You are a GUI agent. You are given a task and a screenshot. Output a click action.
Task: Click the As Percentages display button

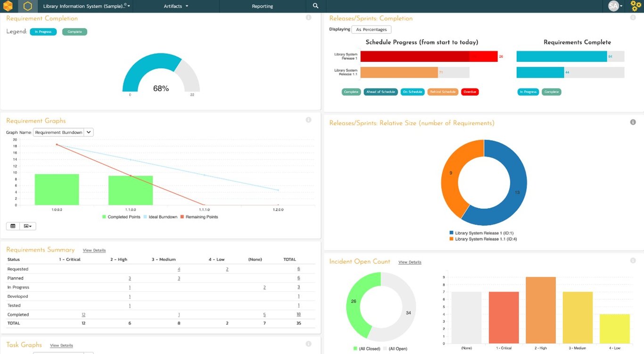(372, 29)
